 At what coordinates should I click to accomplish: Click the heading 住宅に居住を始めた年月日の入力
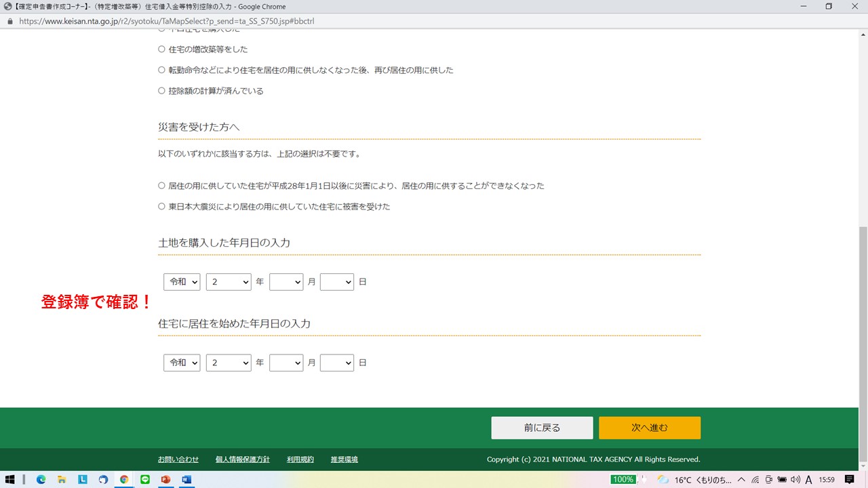(235, 324)
